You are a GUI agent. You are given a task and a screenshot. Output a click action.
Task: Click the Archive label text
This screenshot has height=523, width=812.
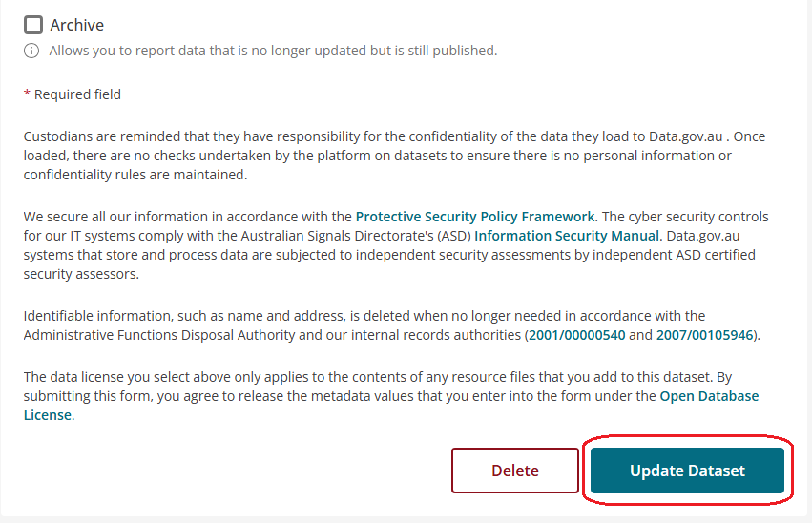pyautogui.click(x=77, y=25)
